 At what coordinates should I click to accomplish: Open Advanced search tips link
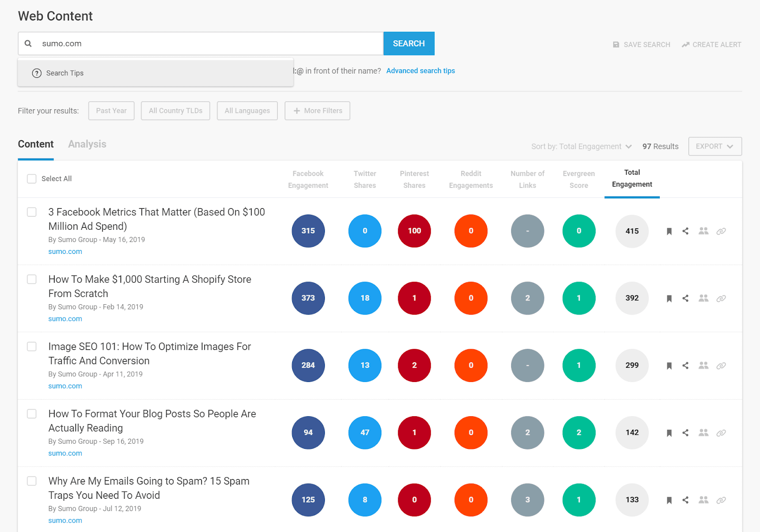tap(420, 71)
